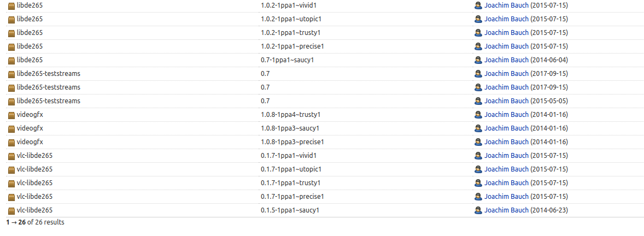This screenshot has height=236, width=644.
Task: Click package icon for libde265 0.7-1ppa1~saucy1
Action: (11, 60)
